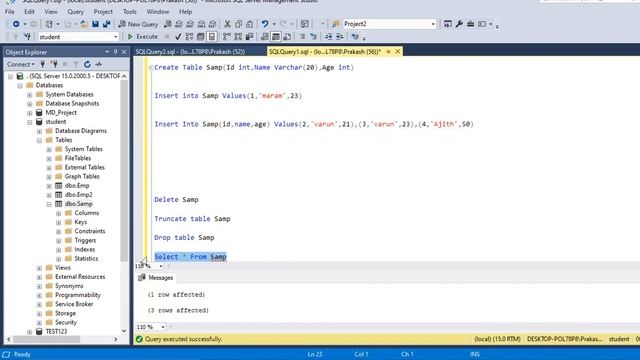Open the Project menu
The image size is (640, 360).
click(103, 11)
